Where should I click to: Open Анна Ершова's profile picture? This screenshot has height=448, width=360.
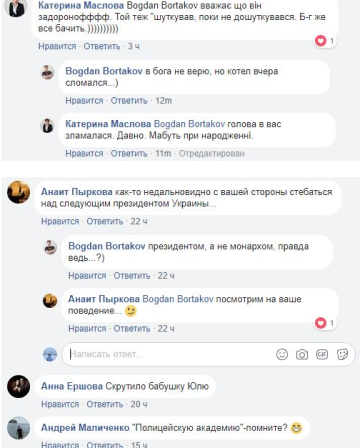pos(18,386)
